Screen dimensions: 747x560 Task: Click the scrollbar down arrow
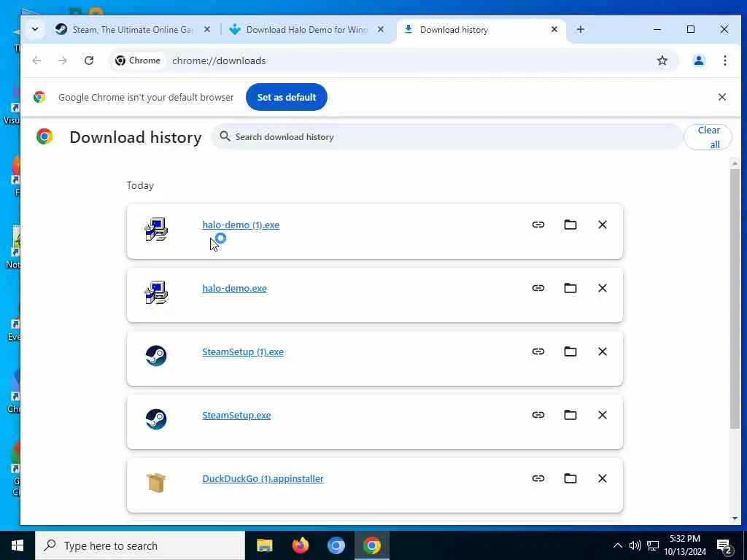[x=735, y=518]
